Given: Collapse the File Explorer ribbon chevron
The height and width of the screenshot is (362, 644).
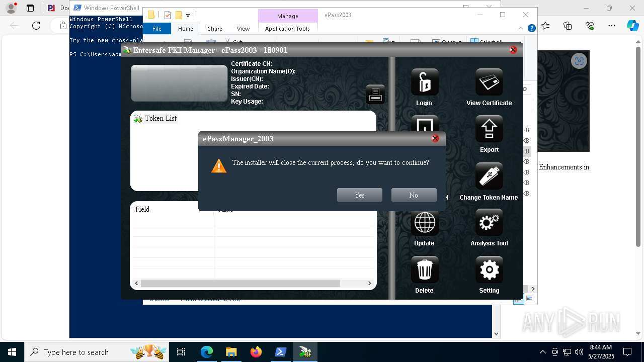Looking at the screenshot, I should [521, 28].
